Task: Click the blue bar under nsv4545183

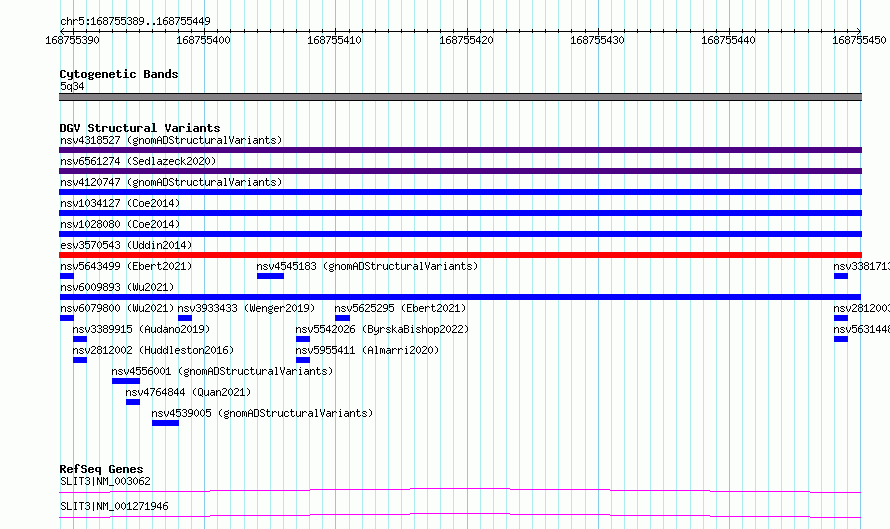Action: pyautogui.click(x=270, y=276)
